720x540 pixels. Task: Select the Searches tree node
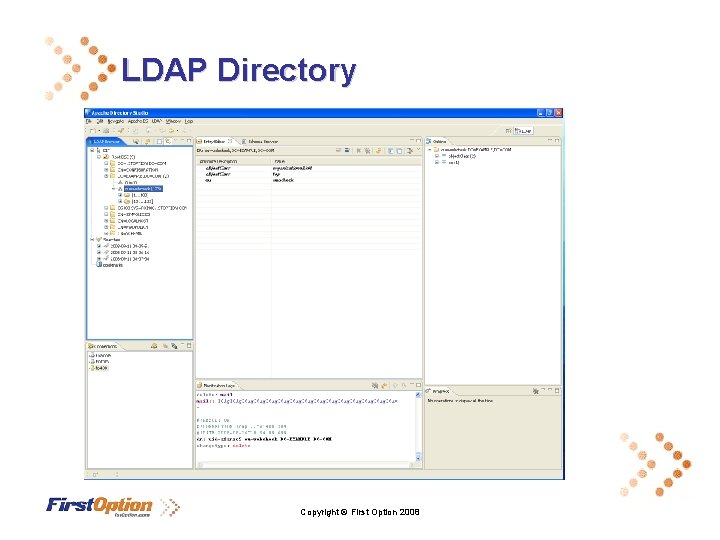pos(112,239)
